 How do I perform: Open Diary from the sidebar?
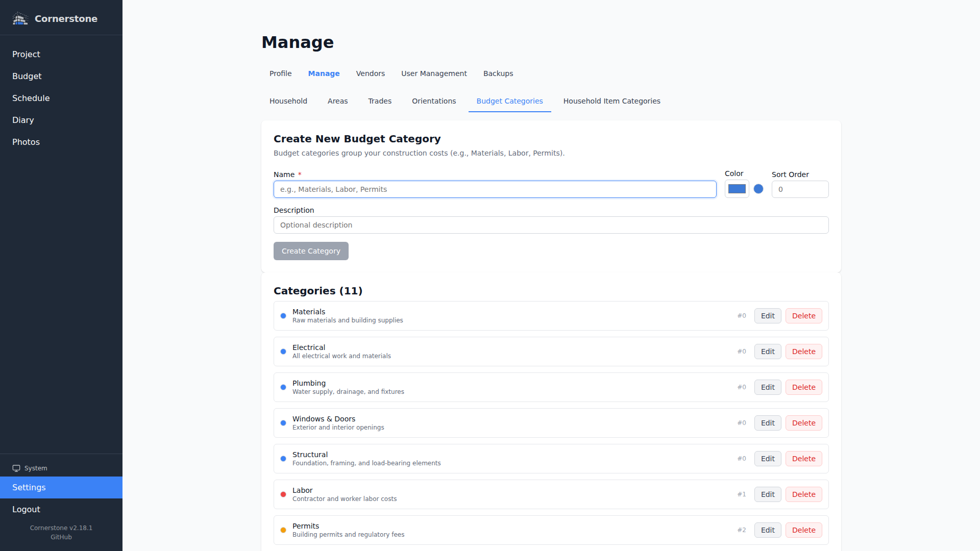61,120
